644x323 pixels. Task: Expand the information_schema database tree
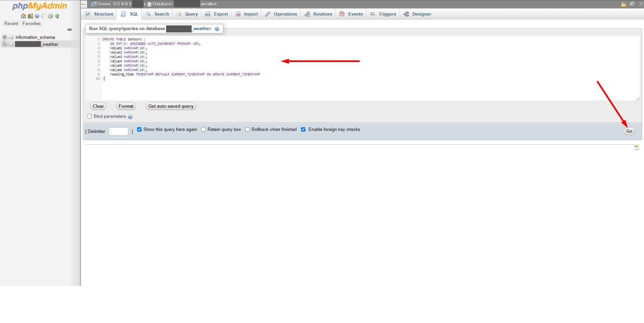pos(5,37)
